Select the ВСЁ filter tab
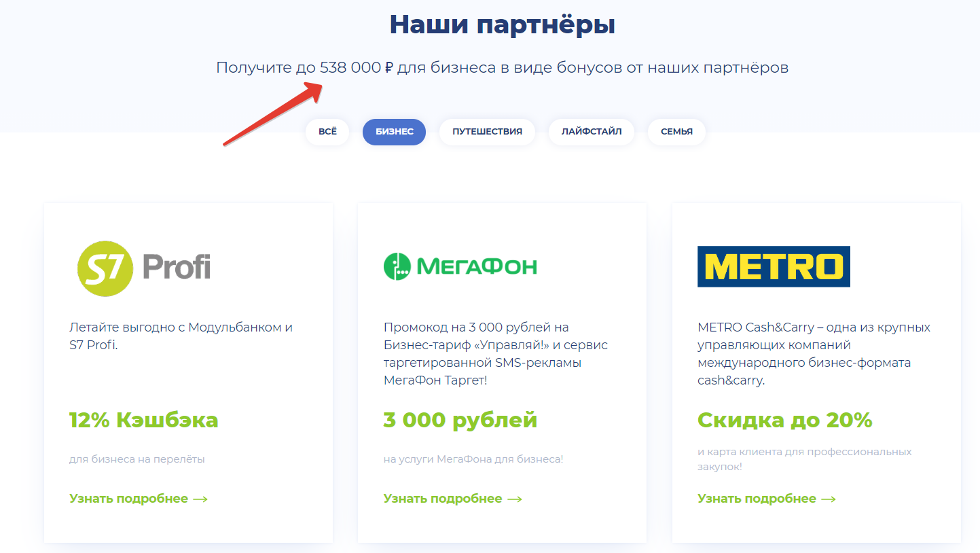This screenshot has height=553, width=980. click(327, 132)
